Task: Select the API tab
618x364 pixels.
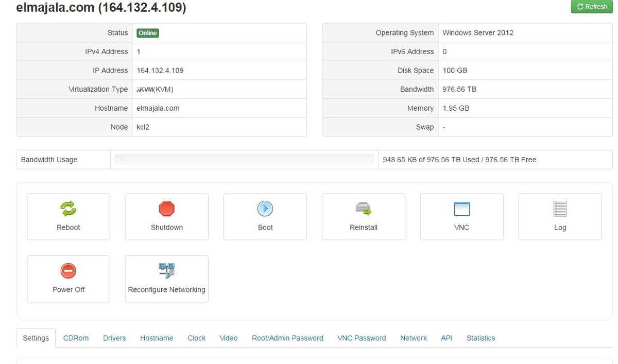Action: (447, 338)
